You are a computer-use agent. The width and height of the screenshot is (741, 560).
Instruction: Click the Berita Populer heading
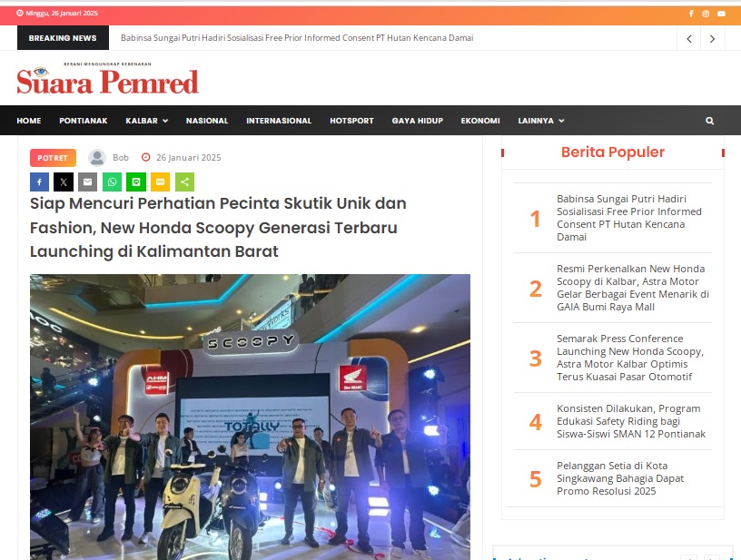click(x=612, y=152)
